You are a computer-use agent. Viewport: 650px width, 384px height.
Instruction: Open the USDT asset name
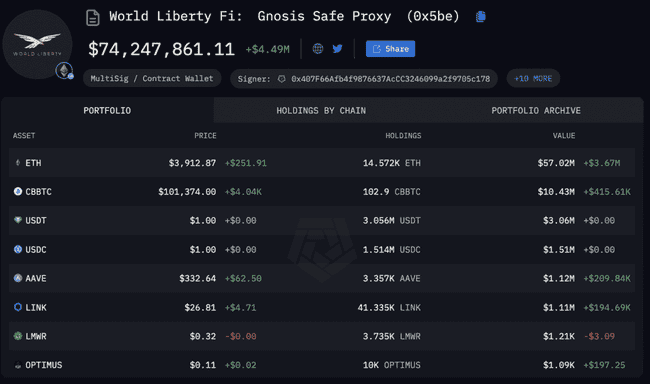click(x=36, y=221)
